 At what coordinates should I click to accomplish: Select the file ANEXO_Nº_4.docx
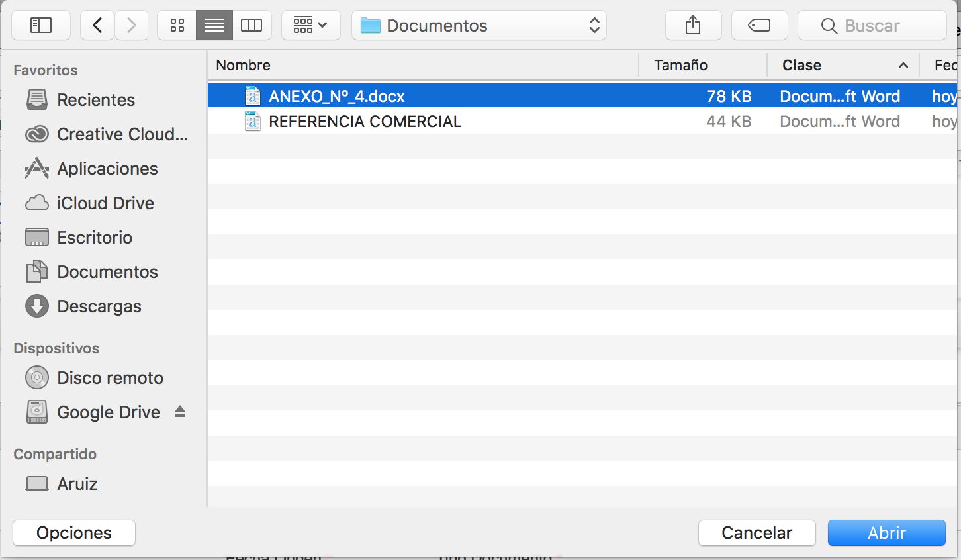[x=582, y=96]
